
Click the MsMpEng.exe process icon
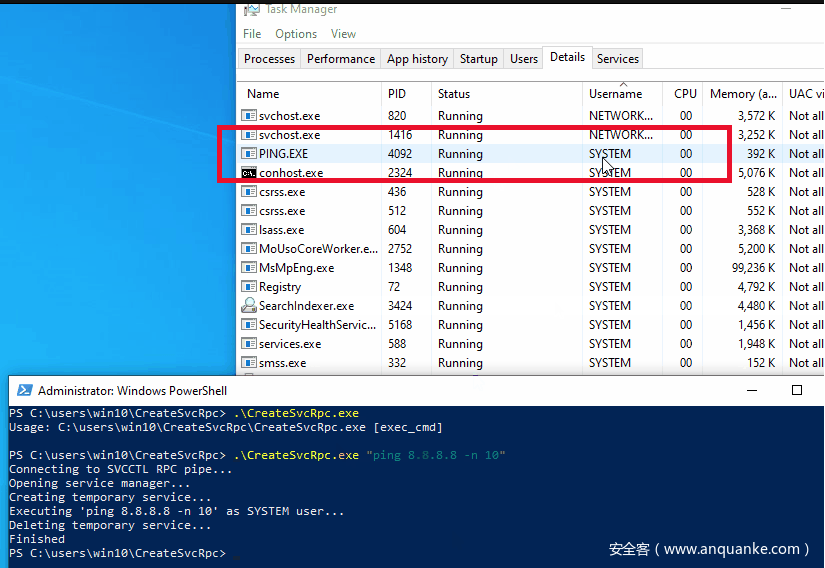pos(249,268)
